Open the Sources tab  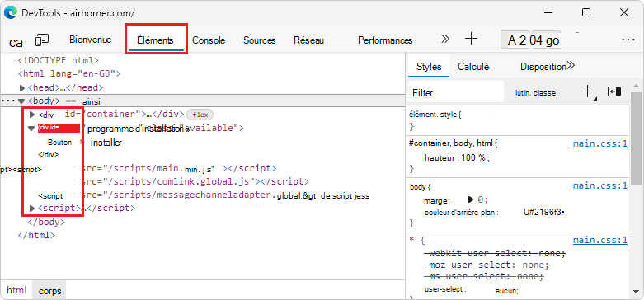pyautogui.click(x=259, y=40)
